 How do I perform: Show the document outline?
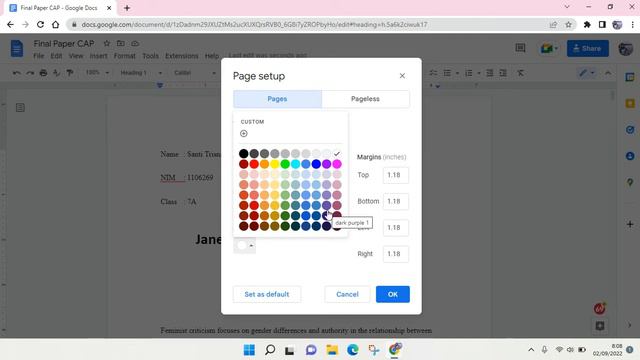(x=20, y=107)
